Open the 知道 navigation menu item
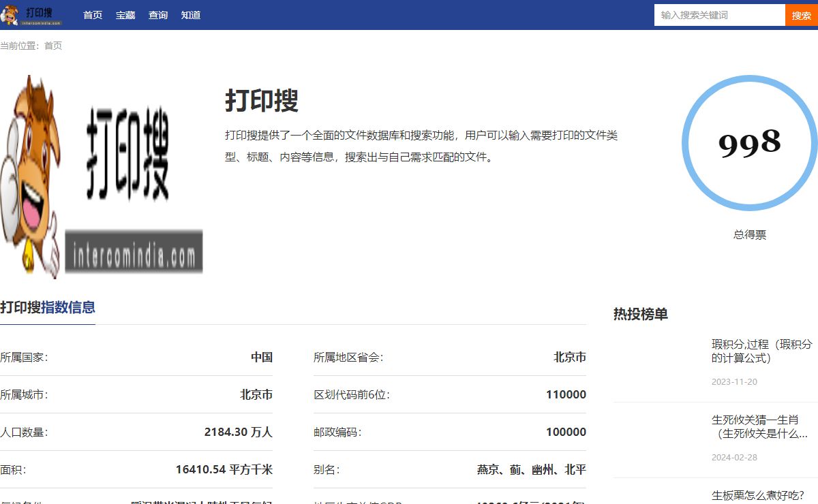 tap(191, 15)
